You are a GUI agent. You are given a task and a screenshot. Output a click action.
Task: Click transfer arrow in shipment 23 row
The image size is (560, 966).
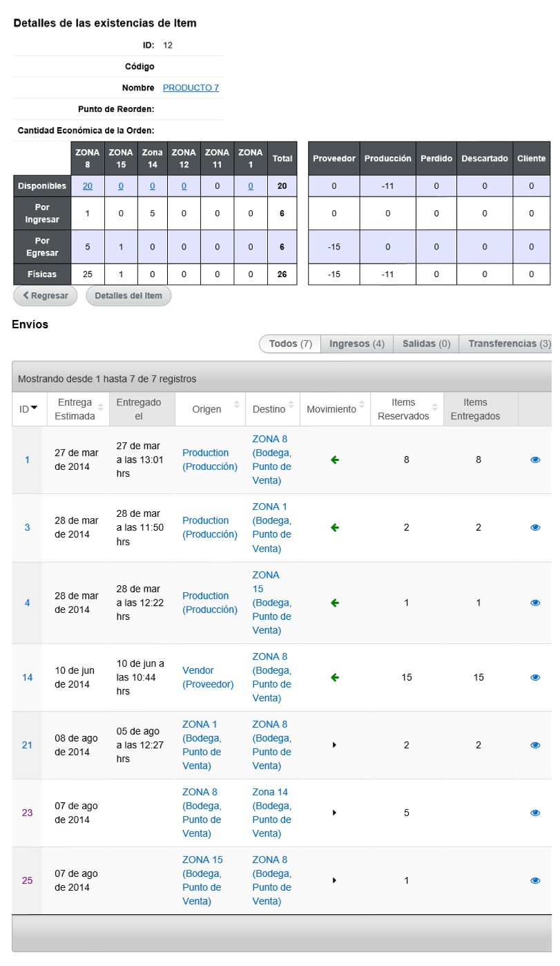tap(335, 813)
